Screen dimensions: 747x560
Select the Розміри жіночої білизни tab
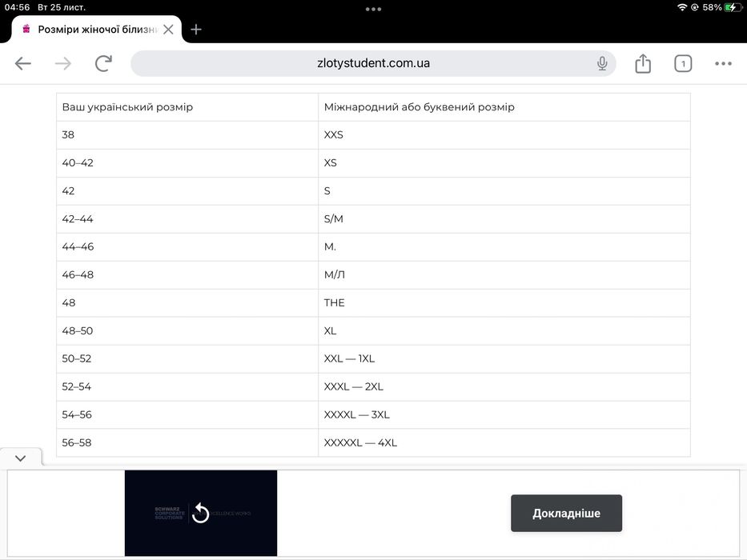92,30
